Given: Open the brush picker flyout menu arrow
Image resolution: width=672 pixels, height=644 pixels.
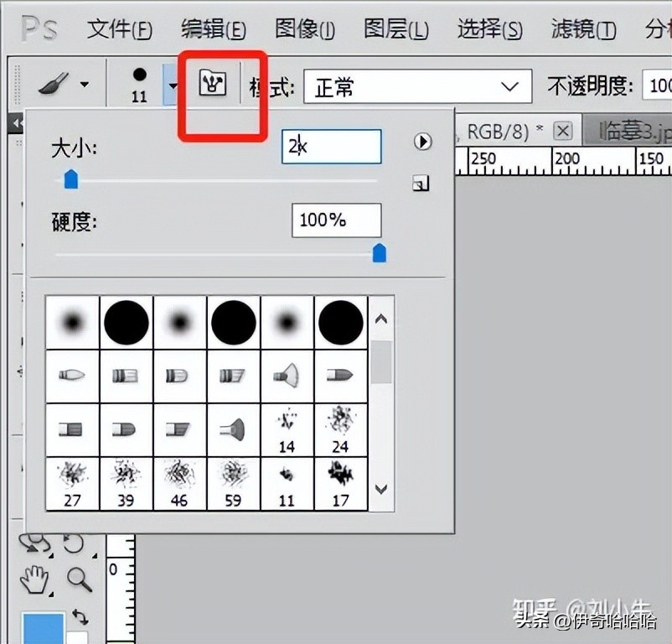Looking at the screenshot, I should [422, 143].
